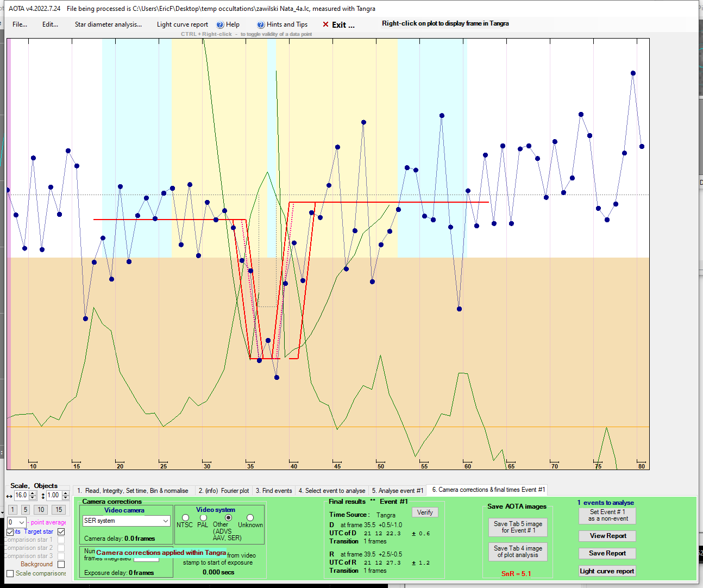
Task: Decrease horizontal scale with down spinner arrow
Action: coord(33,498)
